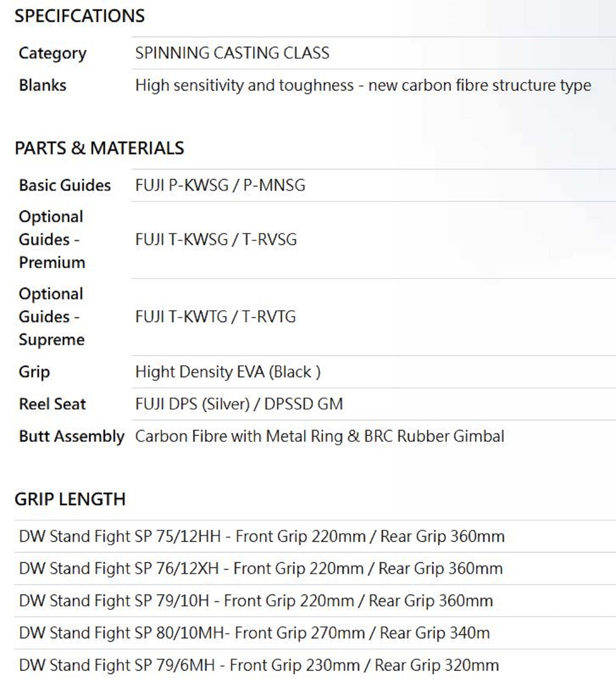The height and width of the screenshot is (680, 616).
Task: Select the SPINNING CASTING CLASS text
Action: 232,53
